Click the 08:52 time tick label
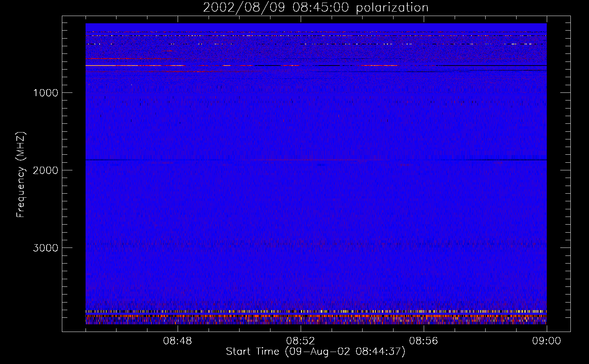The width and height of the screenshot is (589, 364). 301,341
